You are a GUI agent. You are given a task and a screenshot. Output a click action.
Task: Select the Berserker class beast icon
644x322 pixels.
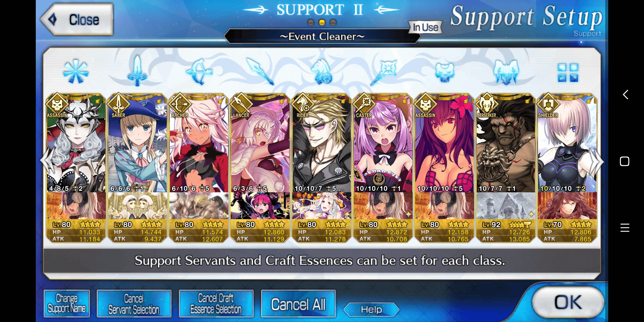[x=506, y=72]
